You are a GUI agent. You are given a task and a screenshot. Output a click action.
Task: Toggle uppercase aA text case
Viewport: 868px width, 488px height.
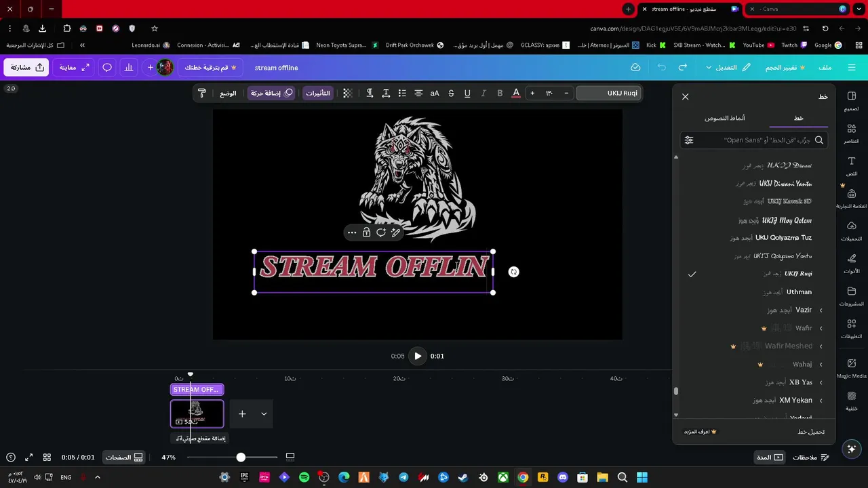[x=435, y=93]
